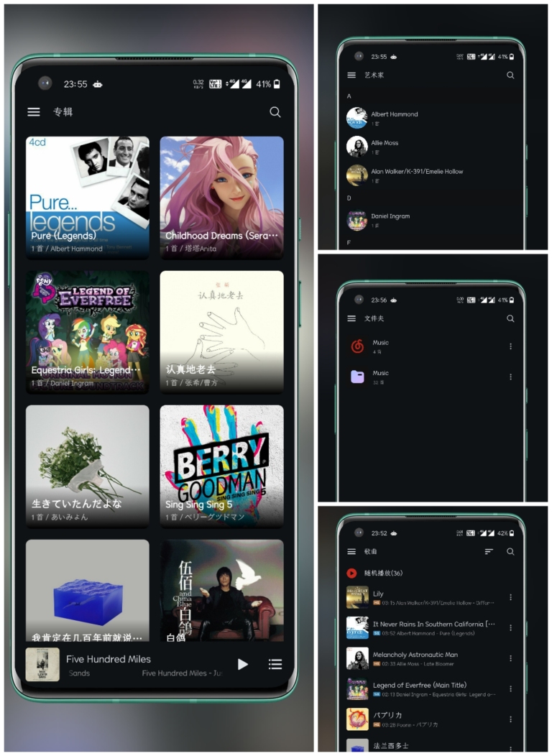
Task: Open Sing Sing Sing 5 album card
Action: [x=221, y=466]
